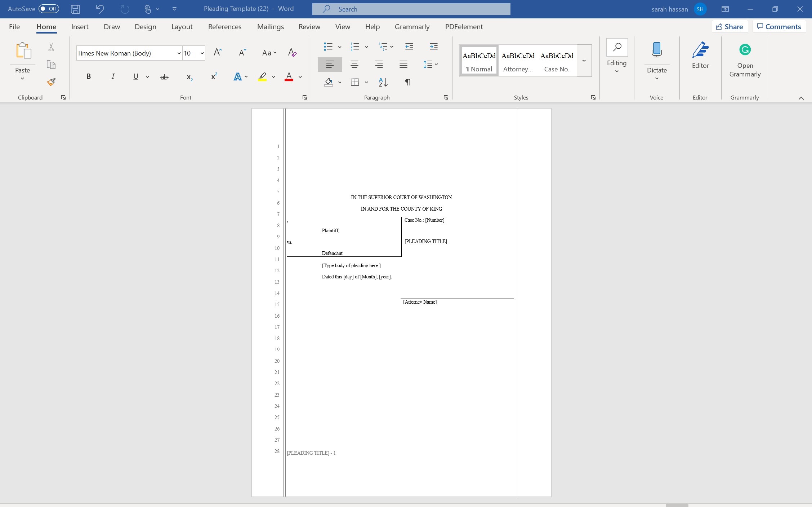Expand the Styles gallery
The height and width of the screenshot is (507, 812).
[x=584, y=61]
